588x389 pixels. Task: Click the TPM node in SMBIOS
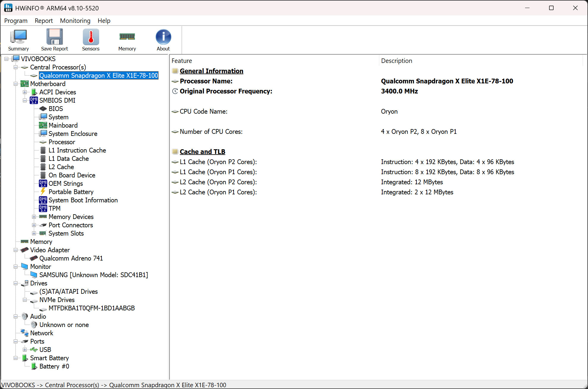click(54, 208)
